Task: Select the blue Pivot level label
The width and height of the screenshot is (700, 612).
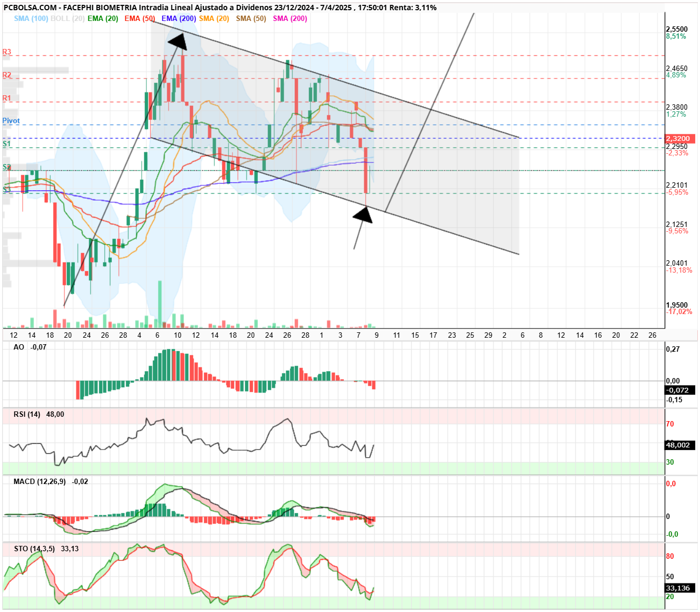Action: click(11, 121)
